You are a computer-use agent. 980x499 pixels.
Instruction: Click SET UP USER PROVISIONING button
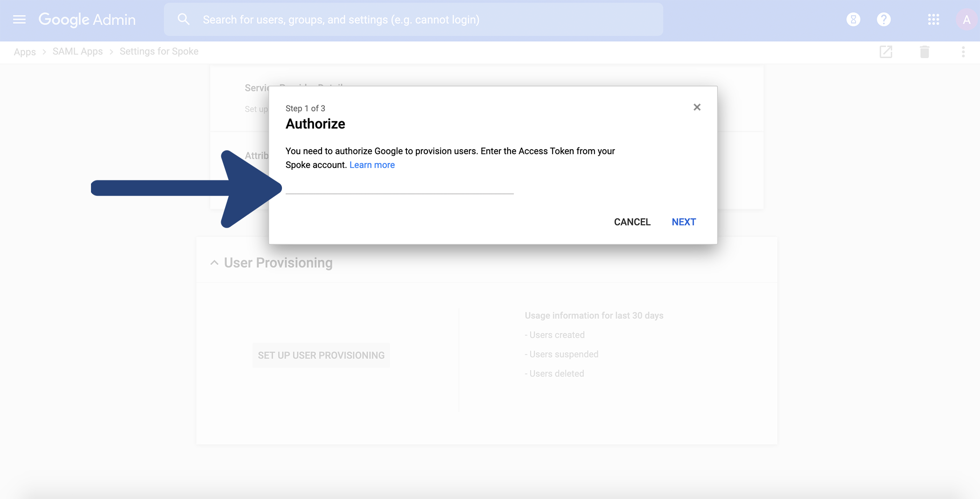(x=321, y=355)
